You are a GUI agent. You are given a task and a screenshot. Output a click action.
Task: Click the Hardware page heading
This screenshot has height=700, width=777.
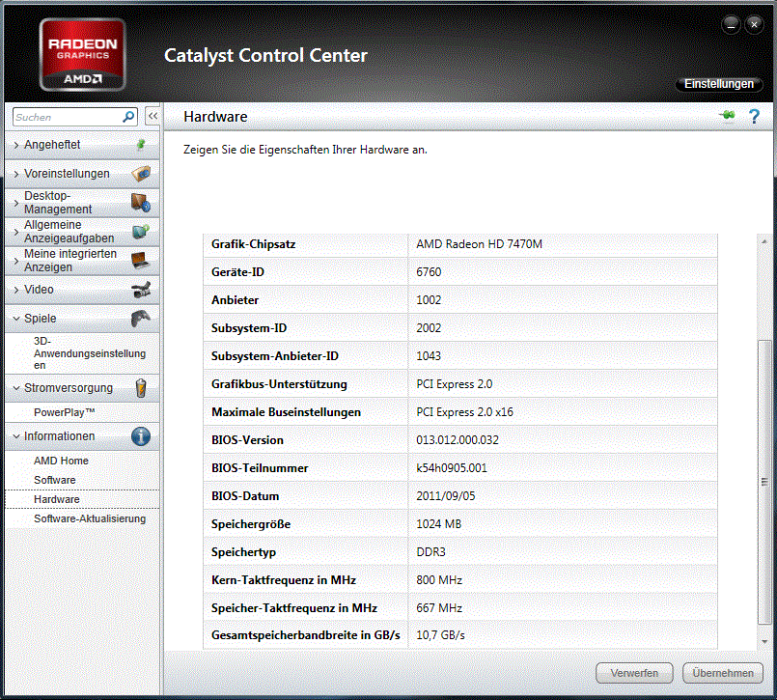(x=215, y=117)
